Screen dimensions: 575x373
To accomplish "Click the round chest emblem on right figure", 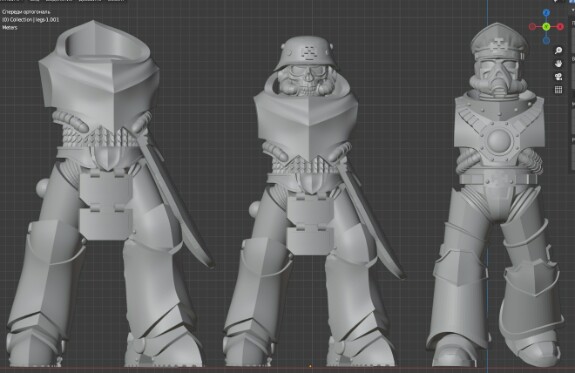I will [x=499, y=141].
